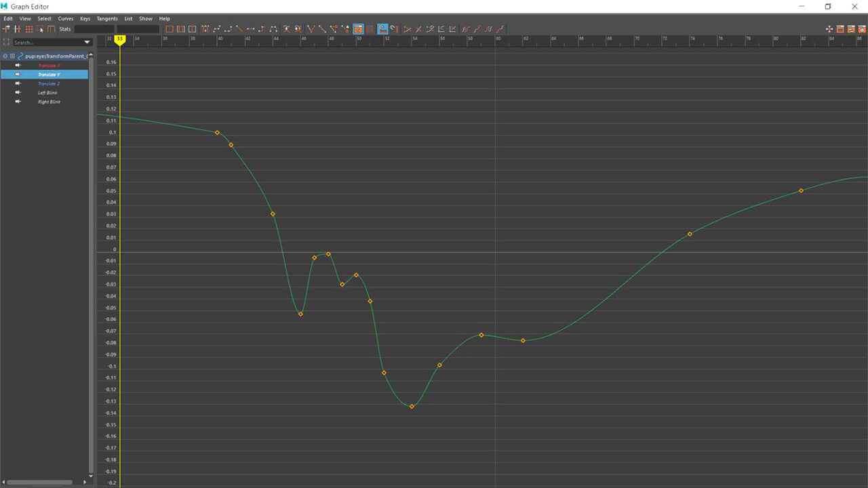Expand the pup:eyesTransformParent plus box
868x488 pixels.
[12, 56]
